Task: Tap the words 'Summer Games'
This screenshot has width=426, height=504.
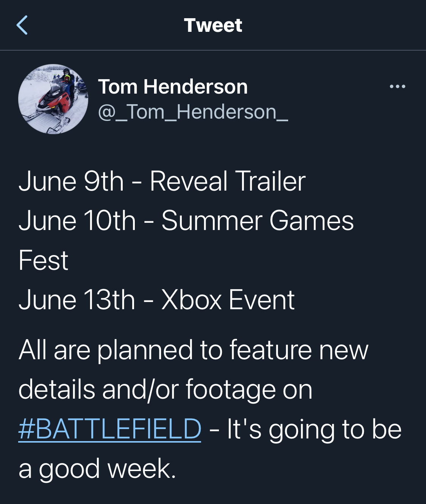Action: [257, 221]
